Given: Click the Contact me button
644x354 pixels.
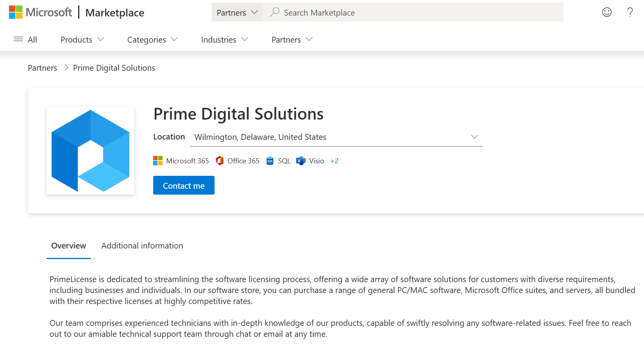Looking at the screenshot, I should (184, 185).
